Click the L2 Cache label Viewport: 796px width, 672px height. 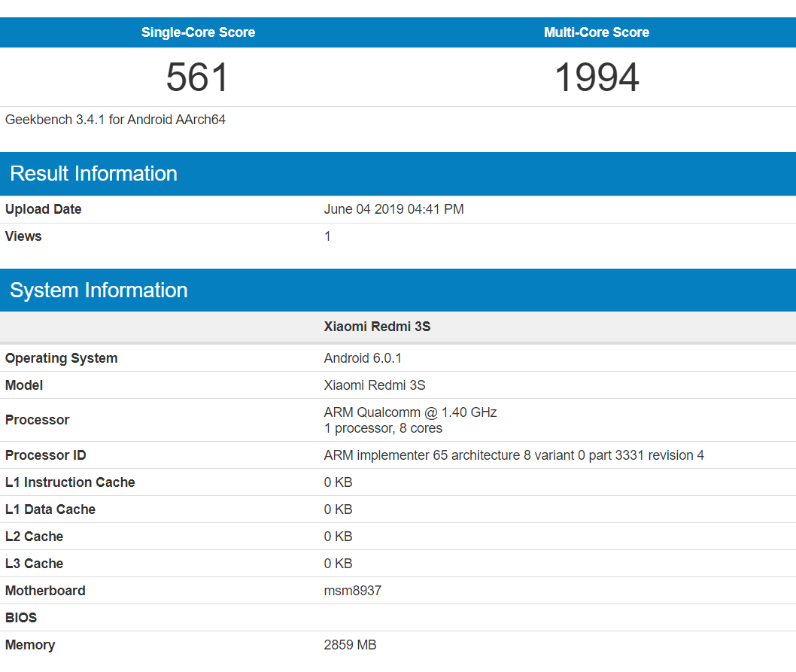pos(34,537)
